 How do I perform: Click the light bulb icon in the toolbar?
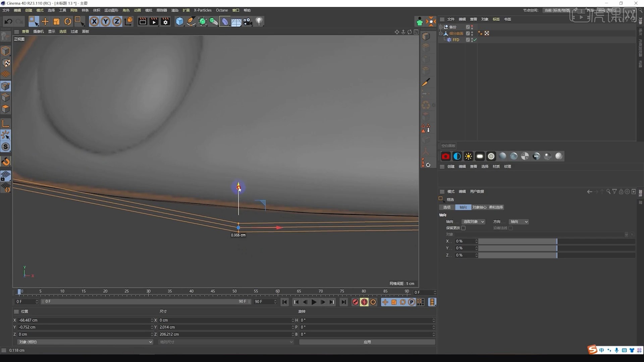259,21
